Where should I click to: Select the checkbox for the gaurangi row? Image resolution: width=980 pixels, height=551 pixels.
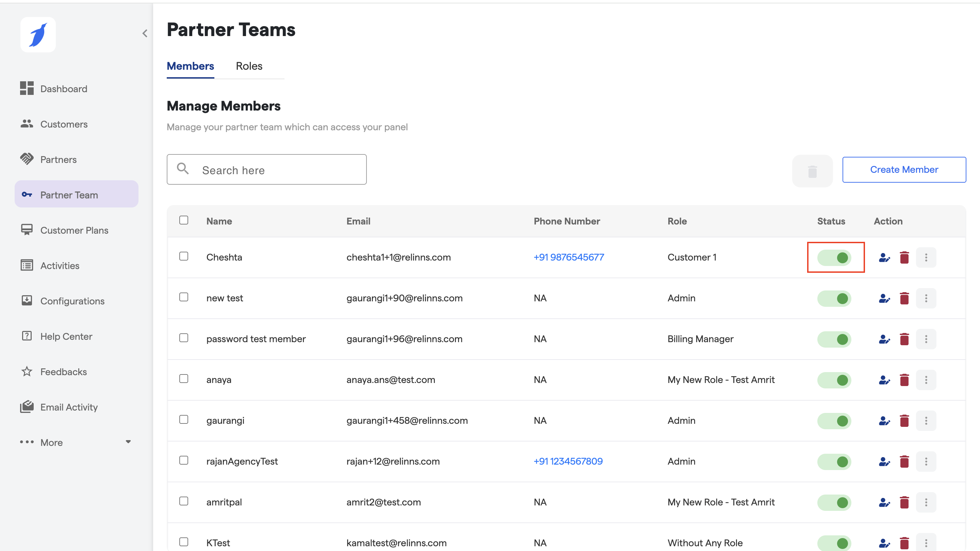click(184, 419)
